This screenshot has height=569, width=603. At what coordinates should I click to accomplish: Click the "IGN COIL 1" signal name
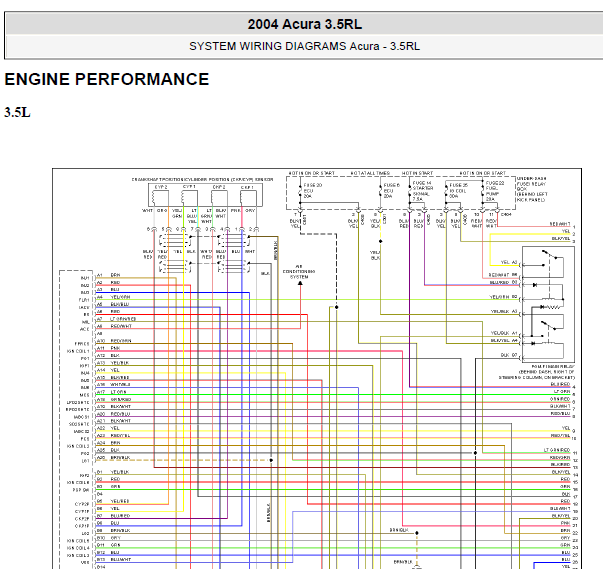pos(78,351)
